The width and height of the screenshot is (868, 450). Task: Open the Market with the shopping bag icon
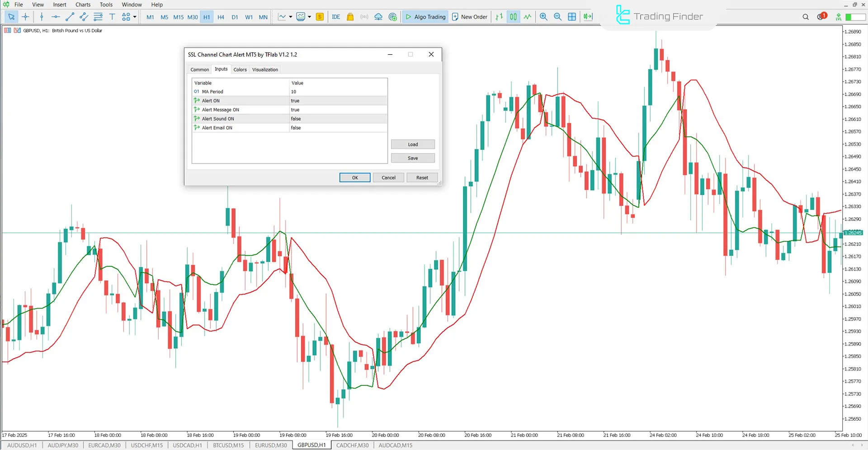pos(350,17)
